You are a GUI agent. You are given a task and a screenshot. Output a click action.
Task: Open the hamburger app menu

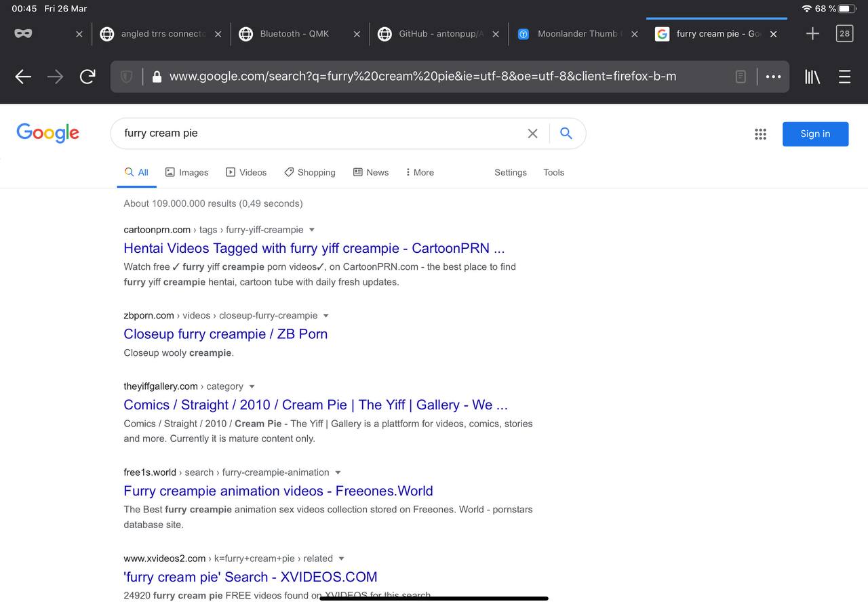844,77
